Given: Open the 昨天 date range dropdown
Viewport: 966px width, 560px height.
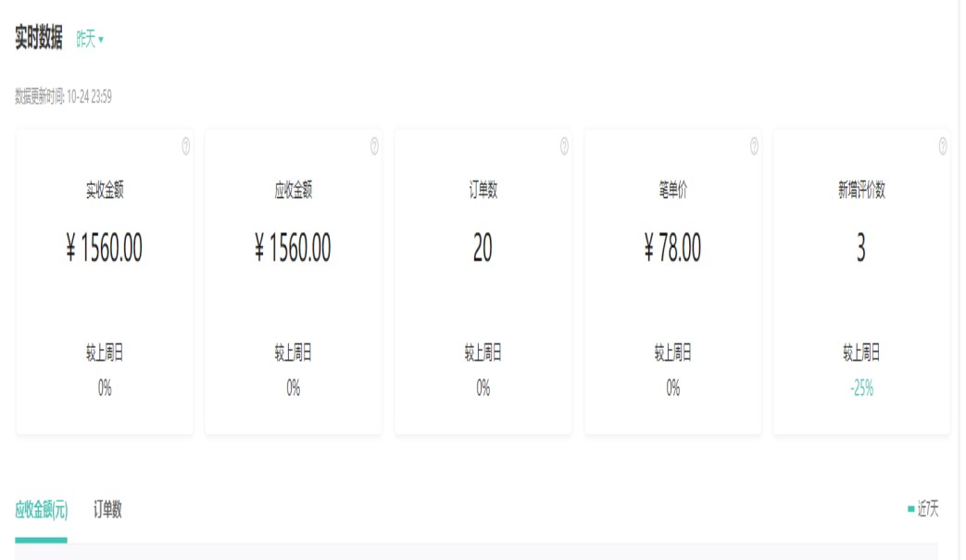Looking at the screenshot, I should click(90, 40).
